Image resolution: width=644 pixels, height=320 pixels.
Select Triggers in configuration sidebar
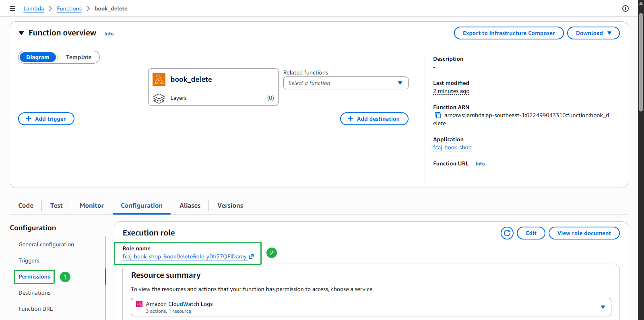coord(29,260)
